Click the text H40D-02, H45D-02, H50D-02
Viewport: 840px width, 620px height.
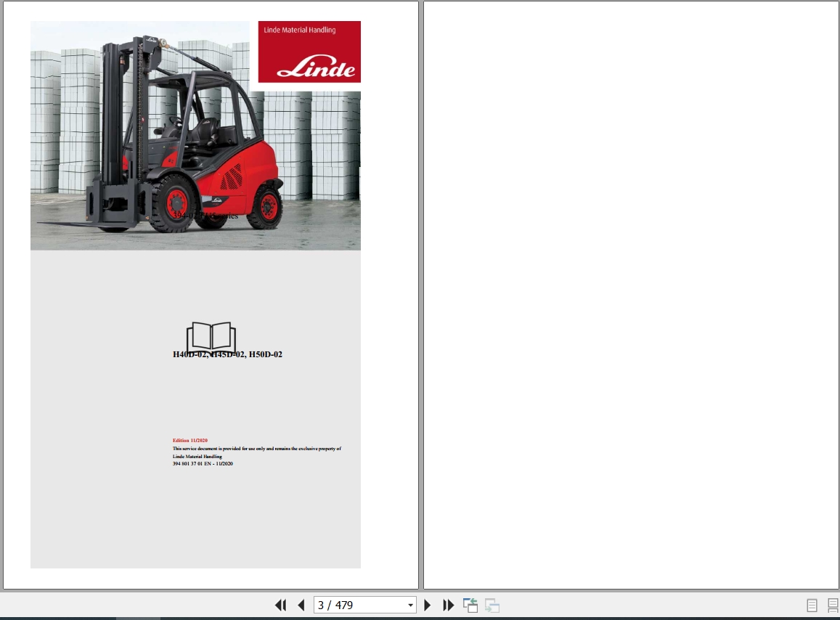[227, 354]
